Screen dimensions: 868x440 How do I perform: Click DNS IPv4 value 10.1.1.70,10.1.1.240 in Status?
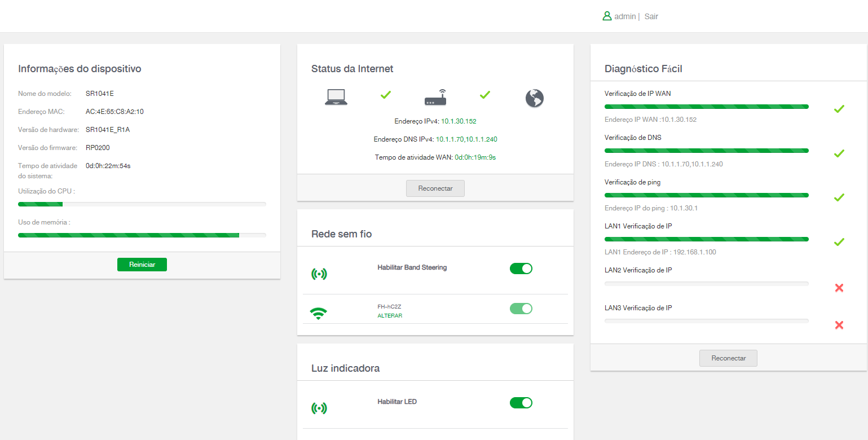[466, 139]
